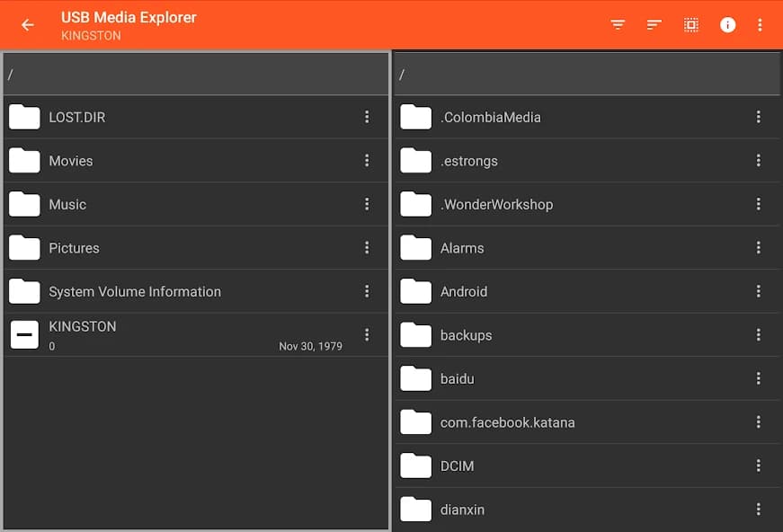This screenshot has height=532, width=783.
Task: Open the DCIM folder icon
Action: coord(415,465)
